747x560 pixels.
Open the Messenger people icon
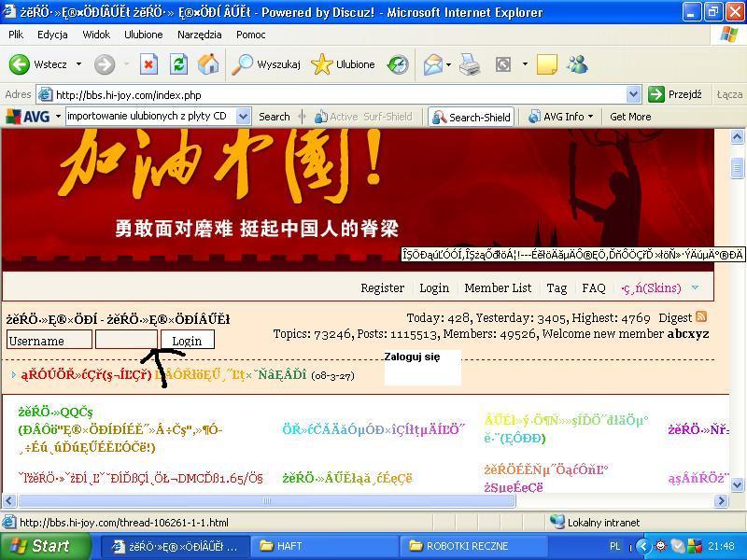577,64
